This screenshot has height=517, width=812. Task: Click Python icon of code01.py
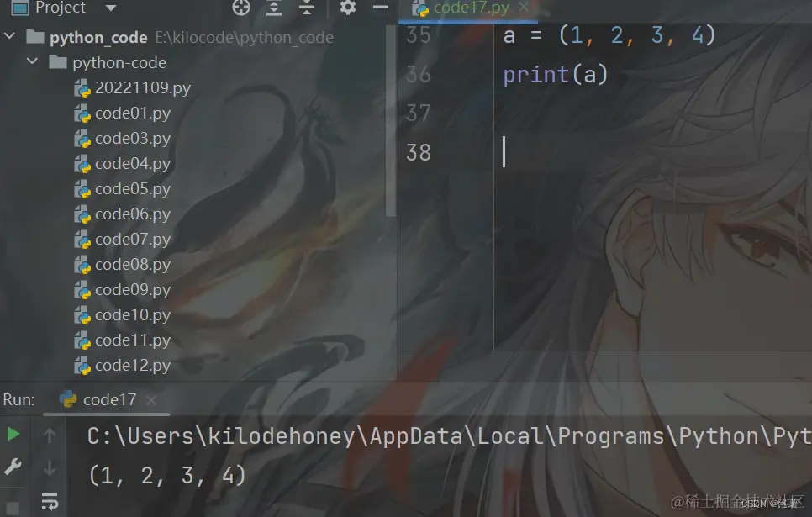pos(82,113)
